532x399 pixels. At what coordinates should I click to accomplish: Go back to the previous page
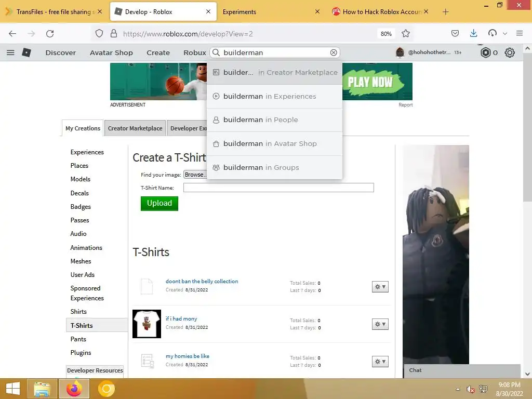pos(12,34)
